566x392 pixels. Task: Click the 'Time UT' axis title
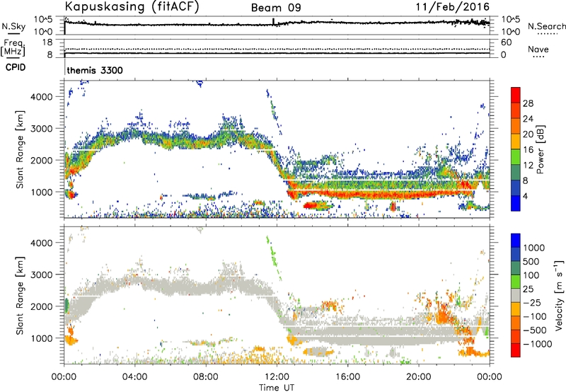(277, 388)
